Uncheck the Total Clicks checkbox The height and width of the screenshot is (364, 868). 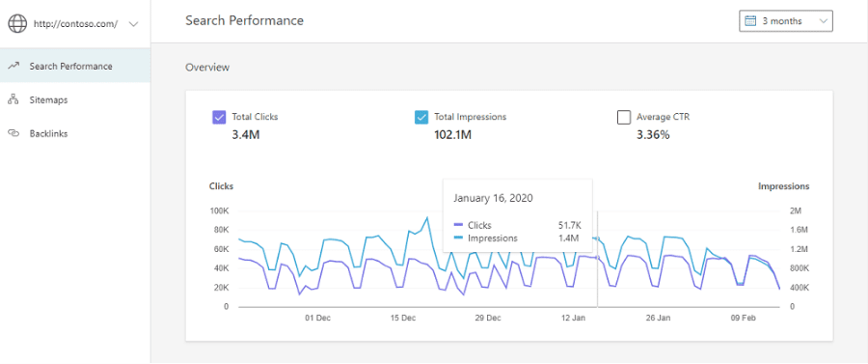[x=219, y=118]
